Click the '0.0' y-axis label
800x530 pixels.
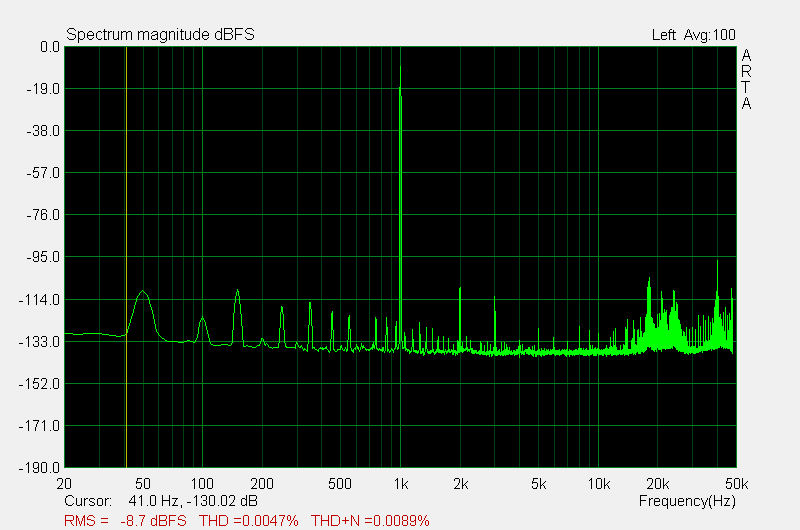coord(50,47)
